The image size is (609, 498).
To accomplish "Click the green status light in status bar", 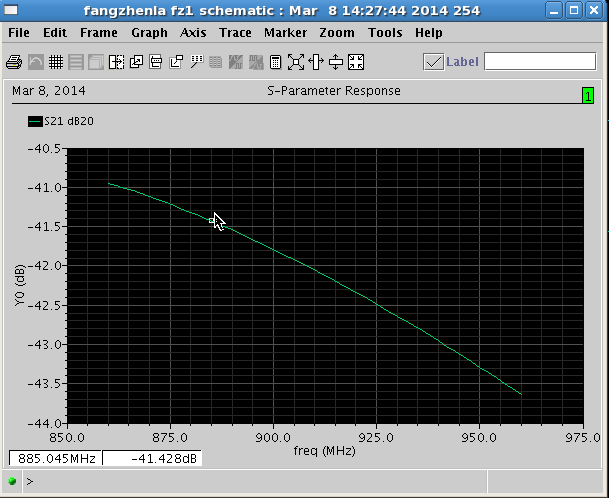I will point(12,481).
